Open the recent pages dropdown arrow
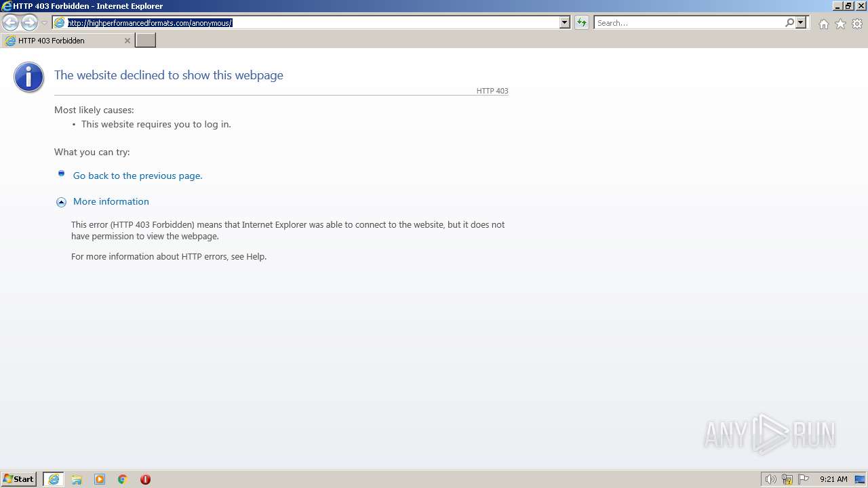The image size is (868, 488). (x=44, y=23)
